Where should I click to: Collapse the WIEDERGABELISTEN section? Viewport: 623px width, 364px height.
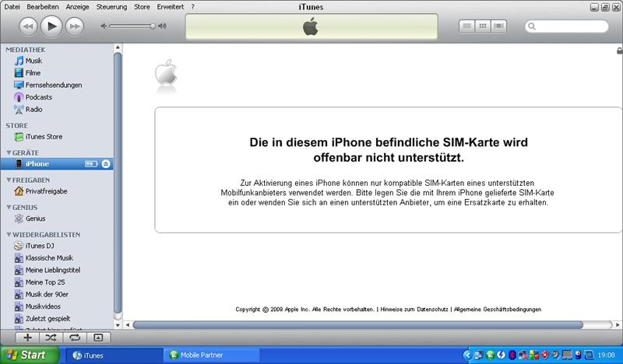[x=9, y=235]
